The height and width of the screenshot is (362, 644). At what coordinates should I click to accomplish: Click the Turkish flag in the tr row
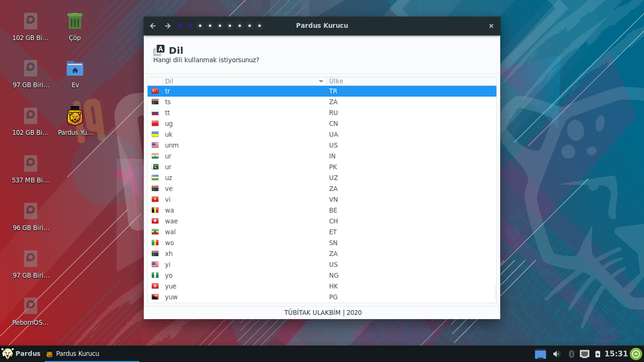(x=155, y=91)
